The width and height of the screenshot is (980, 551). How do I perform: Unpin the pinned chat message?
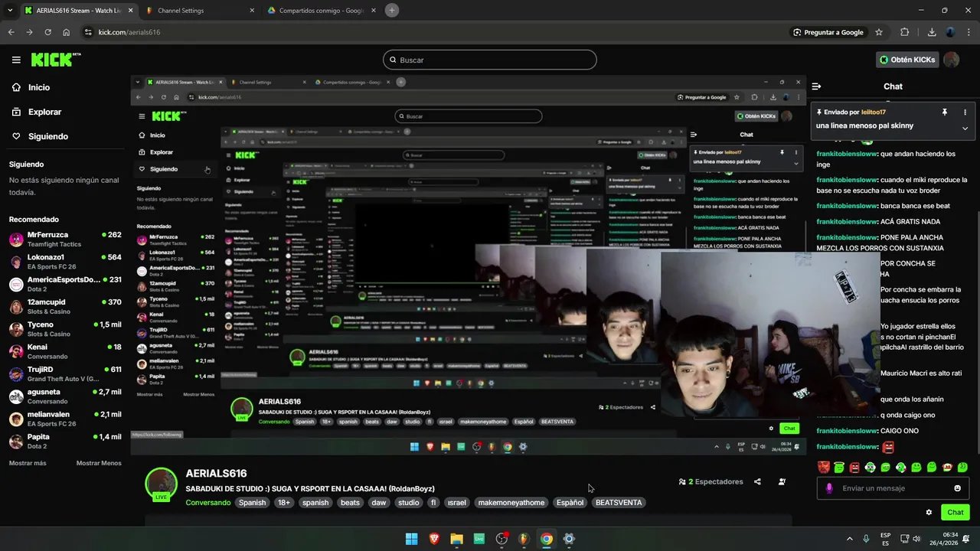coord(944,112)
